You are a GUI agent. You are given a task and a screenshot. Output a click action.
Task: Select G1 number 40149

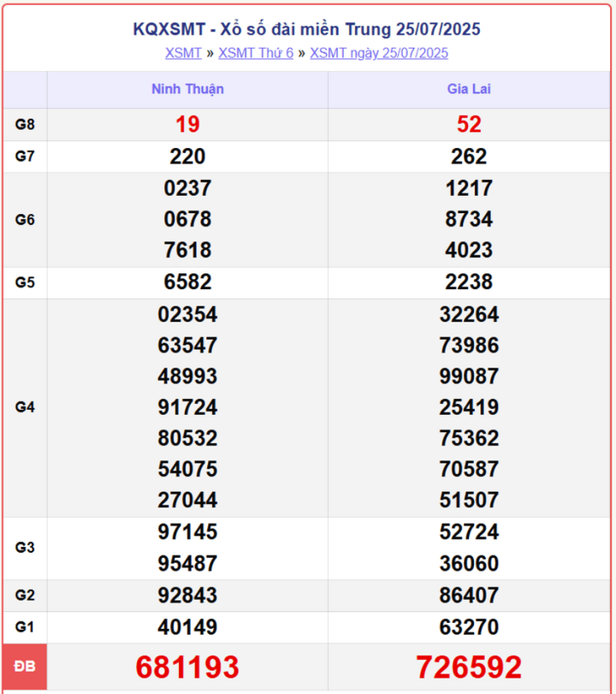coord(187,627)
